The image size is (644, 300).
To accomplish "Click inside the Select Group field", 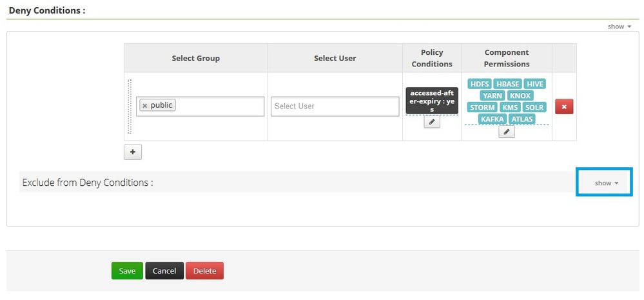I will (219, 106).
